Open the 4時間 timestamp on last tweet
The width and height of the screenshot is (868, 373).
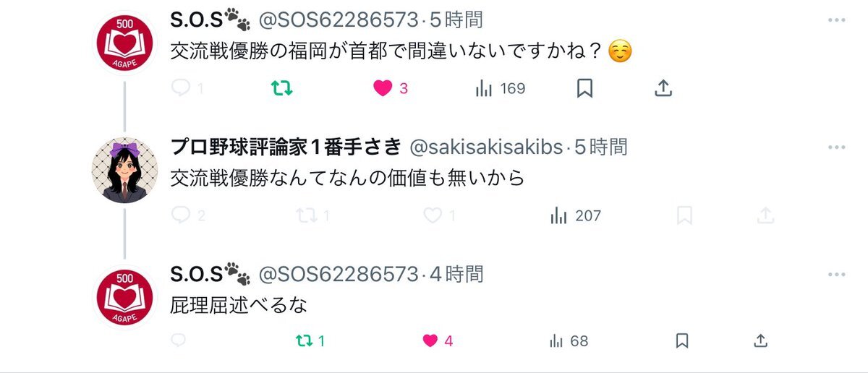(456, 275)
